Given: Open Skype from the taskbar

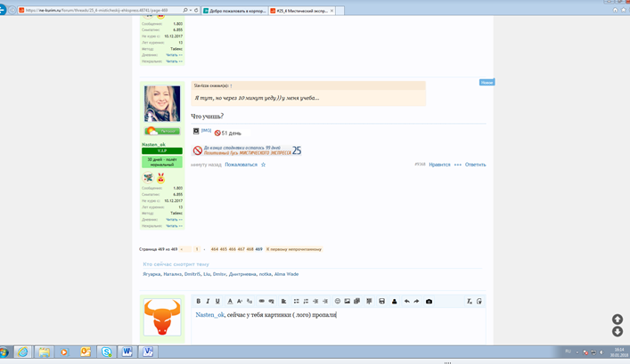Looking at the screenshot, I should tap(106, 352).
